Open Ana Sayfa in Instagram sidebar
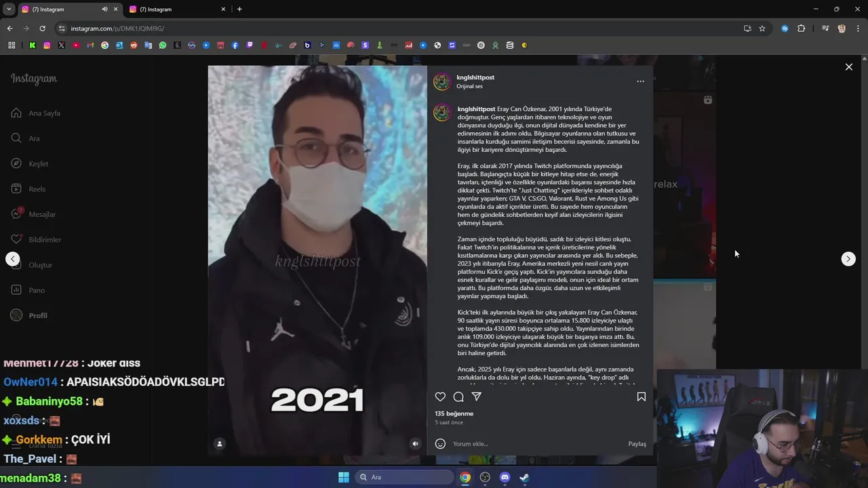The width and height of the screenshot is (868, 488). point(36,113)
